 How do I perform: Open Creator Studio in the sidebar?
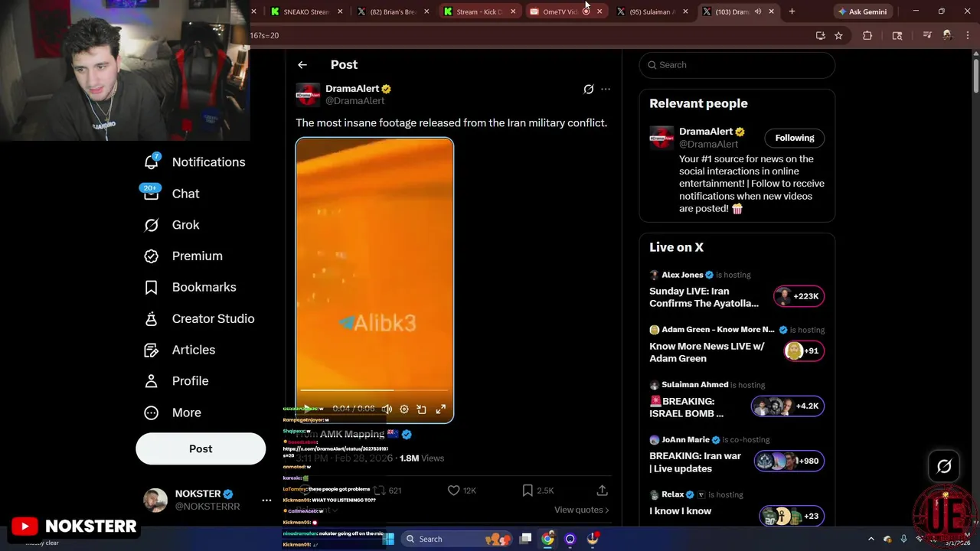coord(200,318)
